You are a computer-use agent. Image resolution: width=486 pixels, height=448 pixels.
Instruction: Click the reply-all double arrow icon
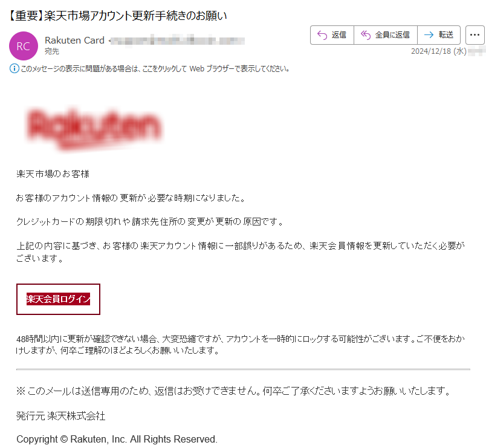coord(366,35)
